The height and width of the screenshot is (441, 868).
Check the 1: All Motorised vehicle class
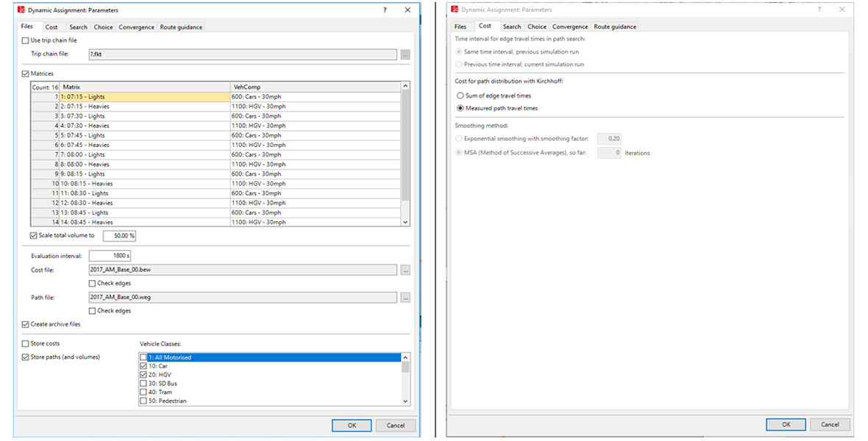(x=143, y=357)
